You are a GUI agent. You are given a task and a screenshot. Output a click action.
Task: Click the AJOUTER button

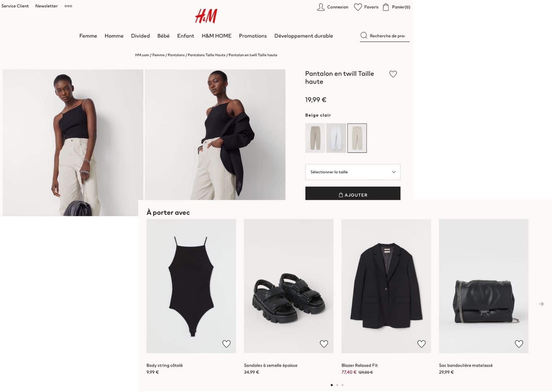tap(353, 193)
